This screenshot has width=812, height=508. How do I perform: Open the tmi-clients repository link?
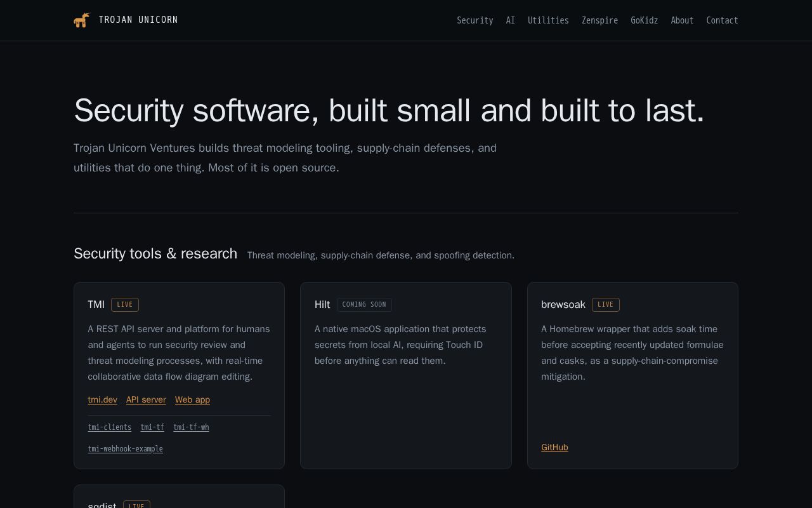110,427
